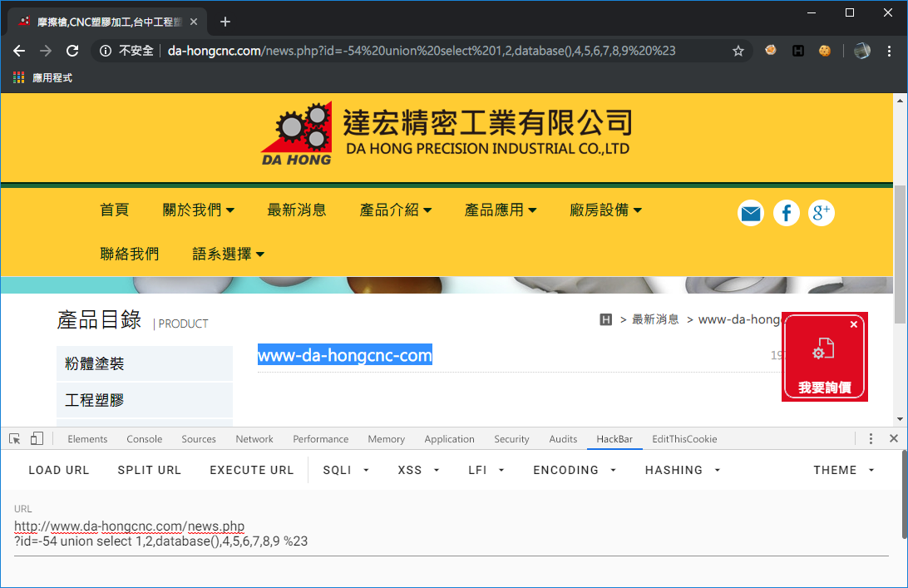This screenshot has height=588, width=908.
Task: Open the HackBar extension icon in toolbar
Action: 798,51
